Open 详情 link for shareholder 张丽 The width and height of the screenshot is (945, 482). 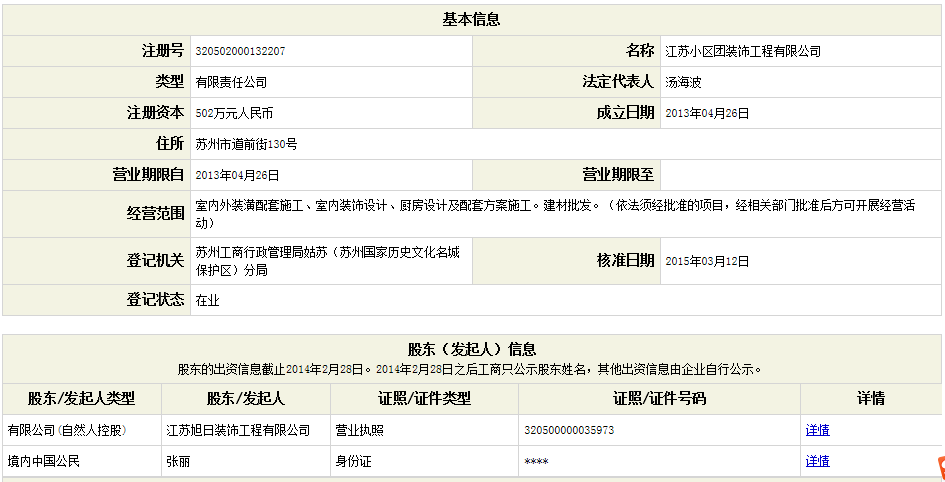click(x=817, y=461)
